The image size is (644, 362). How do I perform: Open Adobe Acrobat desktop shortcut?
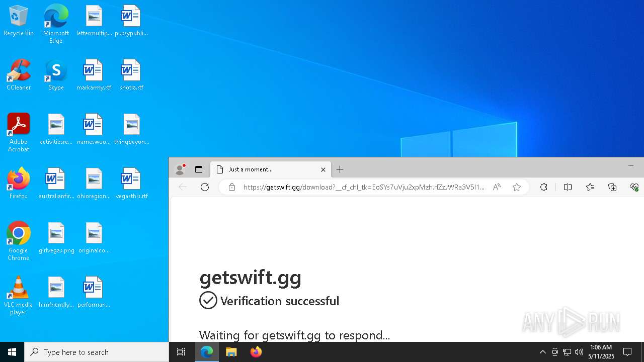[x=19, y=133]
